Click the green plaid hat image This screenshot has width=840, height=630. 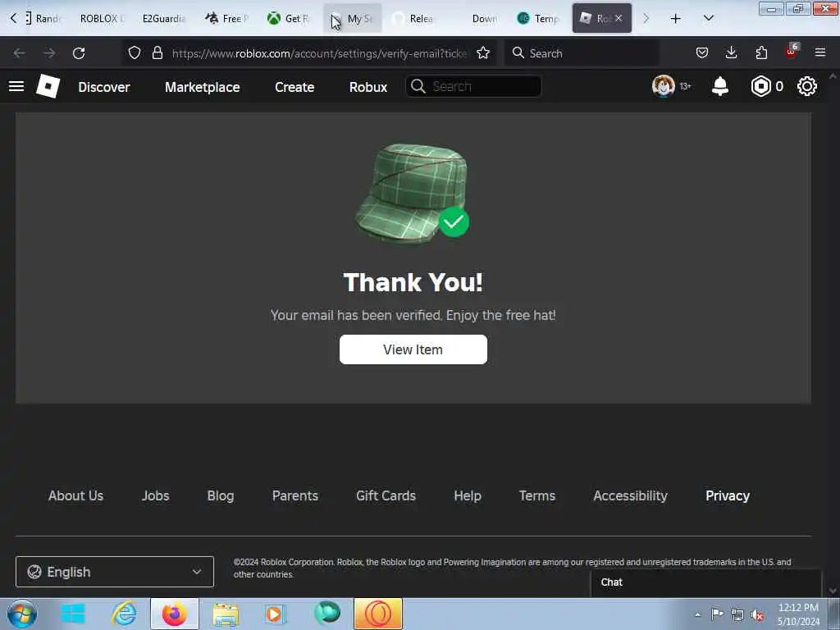point(412,193)
